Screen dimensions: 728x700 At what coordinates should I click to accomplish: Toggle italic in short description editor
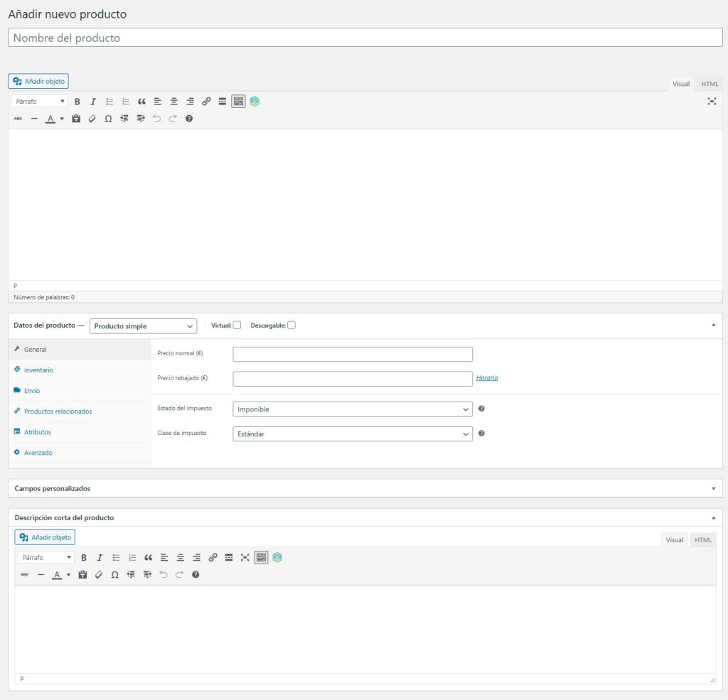coord(100,557)
